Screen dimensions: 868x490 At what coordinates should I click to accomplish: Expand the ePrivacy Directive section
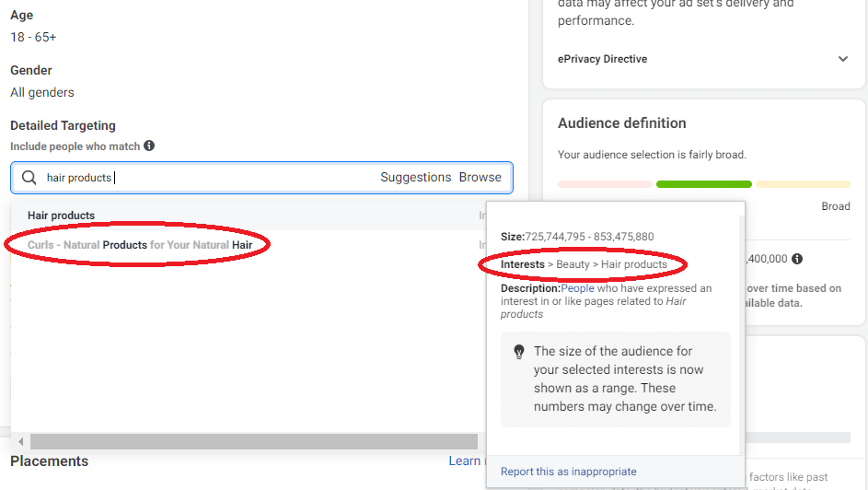click(x=842, y=59)
